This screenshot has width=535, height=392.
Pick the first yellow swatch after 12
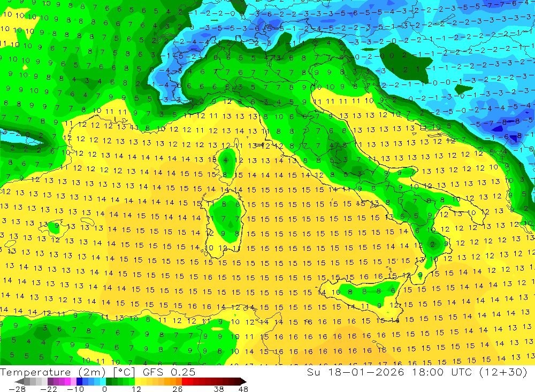tap(138, 381)
